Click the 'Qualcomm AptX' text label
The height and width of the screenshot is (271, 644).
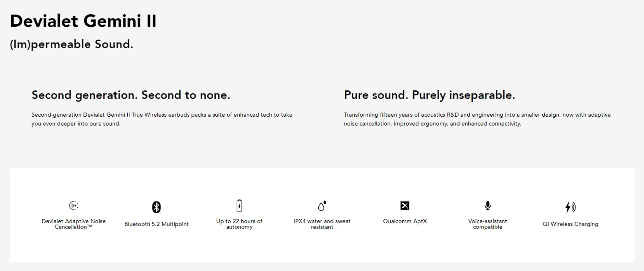coord(405,221)
